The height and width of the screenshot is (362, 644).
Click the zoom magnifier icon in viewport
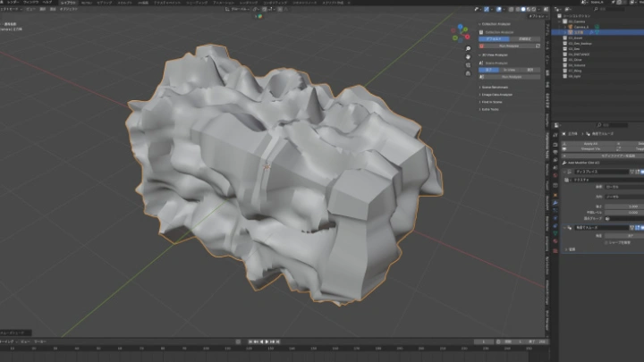[x=468, y=49]
